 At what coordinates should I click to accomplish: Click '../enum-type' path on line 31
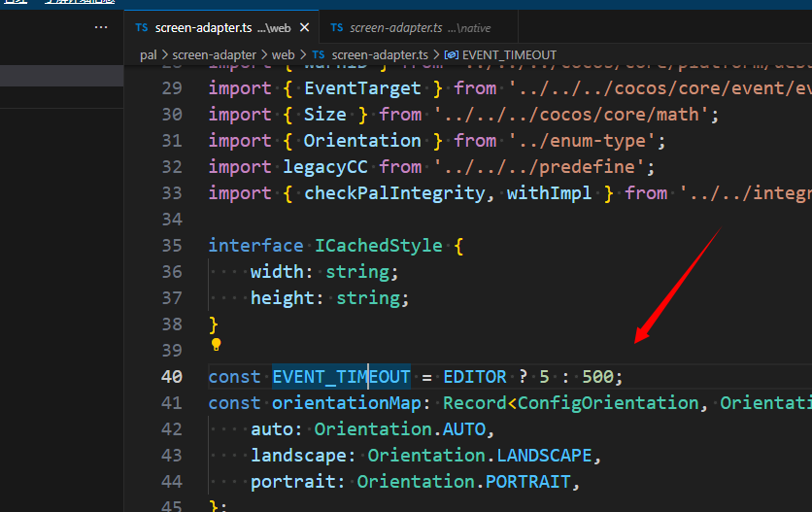pos(582,141)
